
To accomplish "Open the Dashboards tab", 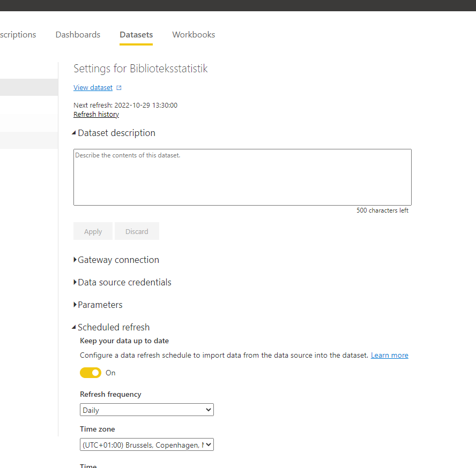I will pyautogui.click(x=78, y=35).
